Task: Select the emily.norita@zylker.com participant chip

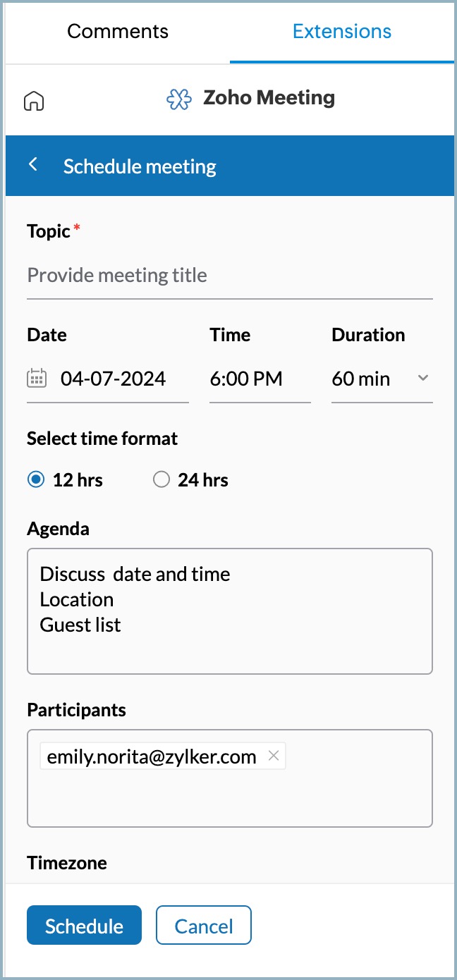Action: click(152, 757)
